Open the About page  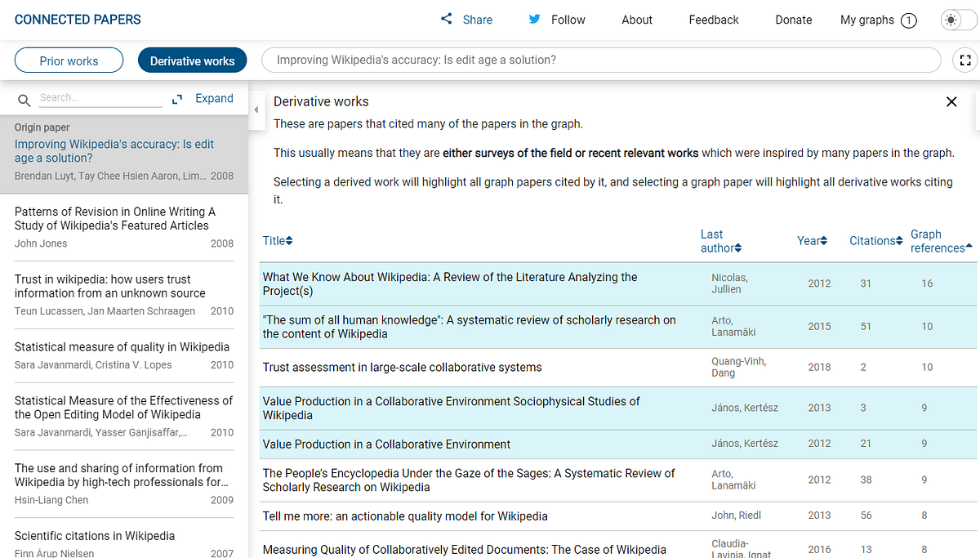(637, 20)
